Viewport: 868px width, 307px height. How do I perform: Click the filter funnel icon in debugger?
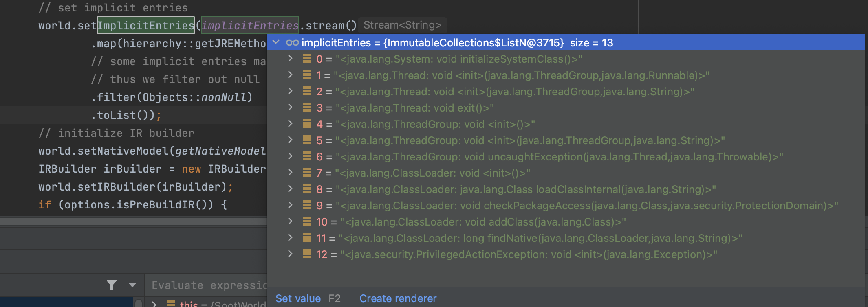pos(112,285)
